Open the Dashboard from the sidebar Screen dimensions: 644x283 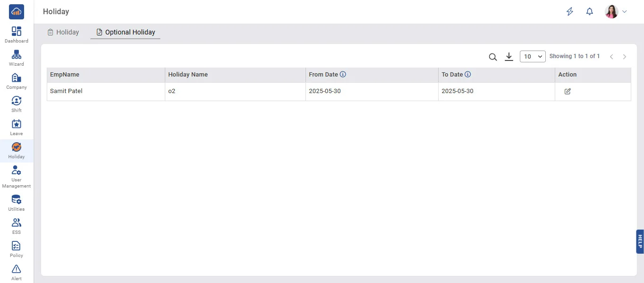(17, 34)
